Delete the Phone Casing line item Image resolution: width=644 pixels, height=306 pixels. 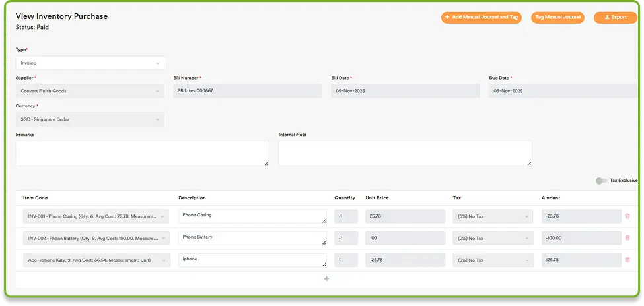pos(627,216)
